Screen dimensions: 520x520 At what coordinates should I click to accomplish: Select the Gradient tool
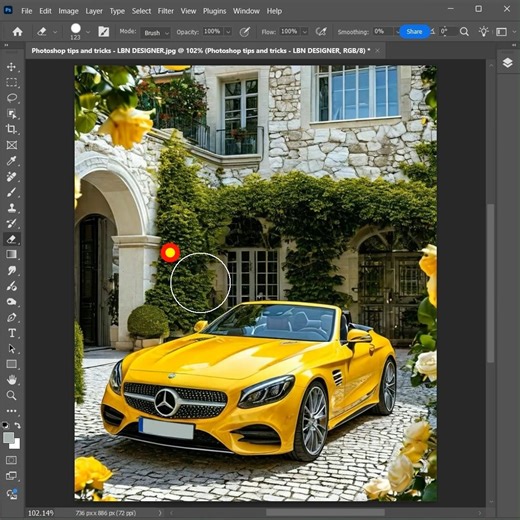click(x=12, y=254)
